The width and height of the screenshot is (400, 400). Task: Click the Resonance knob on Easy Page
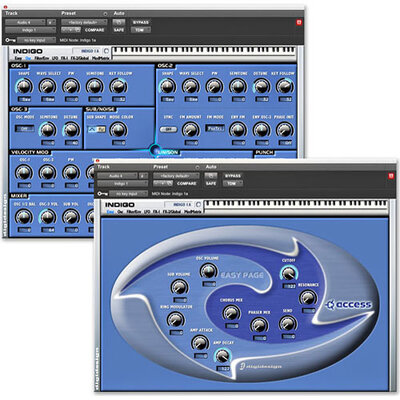coord(308,297)
